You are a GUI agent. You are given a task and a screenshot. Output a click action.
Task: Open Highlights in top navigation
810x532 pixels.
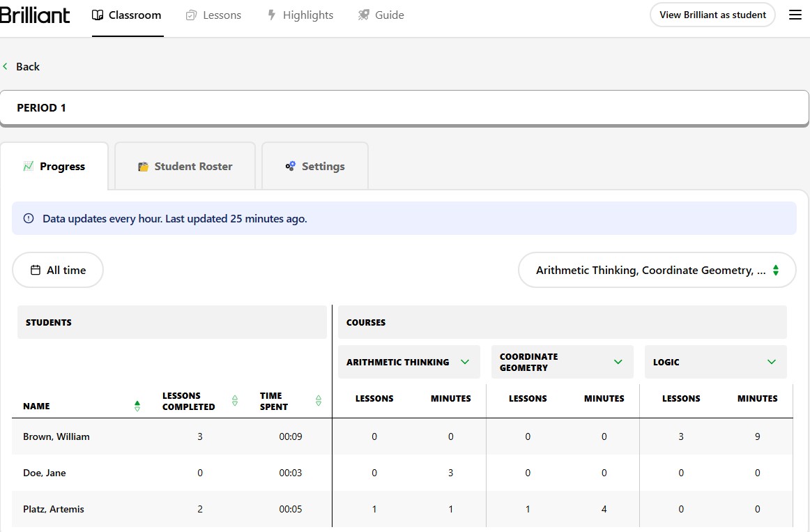click(x=300, y=15)
